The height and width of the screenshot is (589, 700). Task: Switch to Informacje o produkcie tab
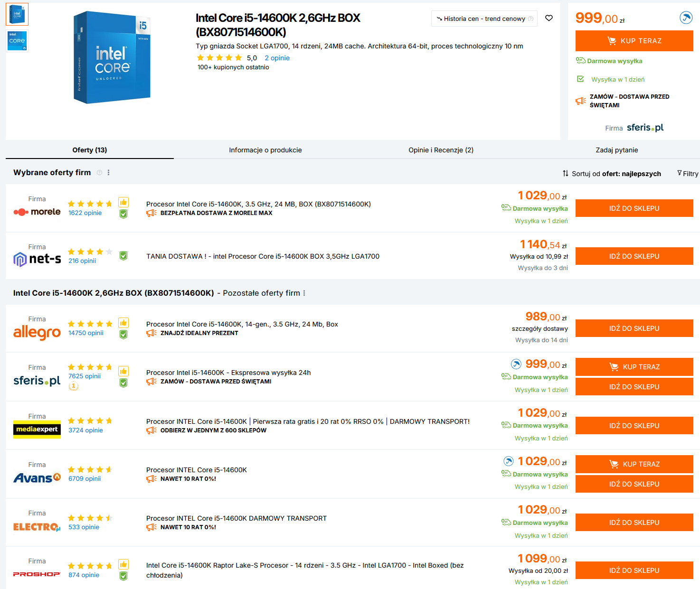(x=265, y=150)
